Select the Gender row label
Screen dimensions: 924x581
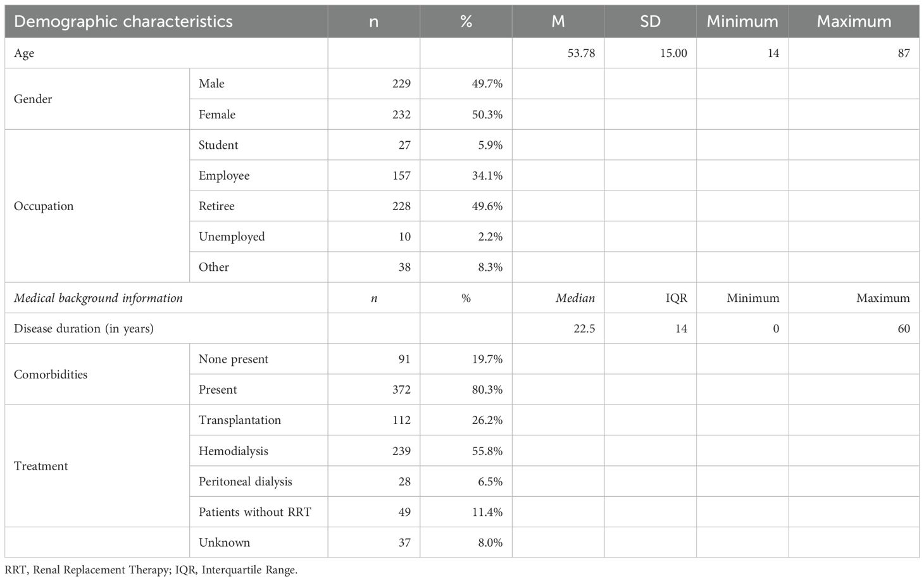click(33, 99)
